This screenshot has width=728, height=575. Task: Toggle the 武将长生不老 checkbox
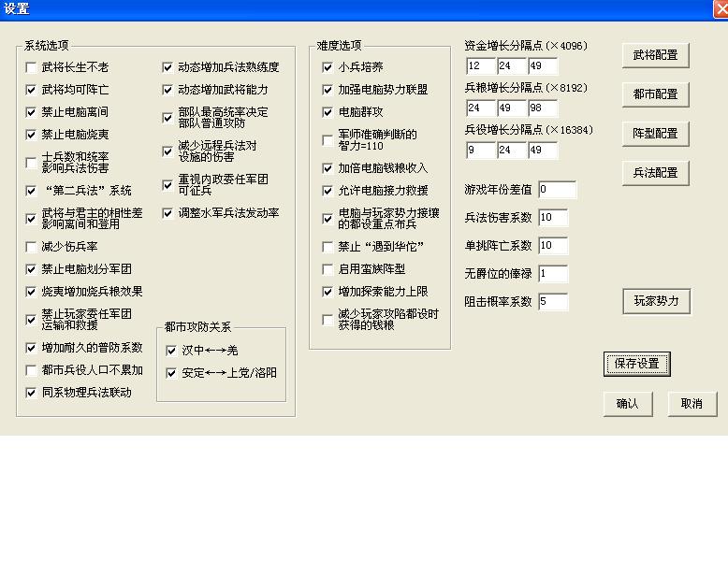tap(32, 68)
